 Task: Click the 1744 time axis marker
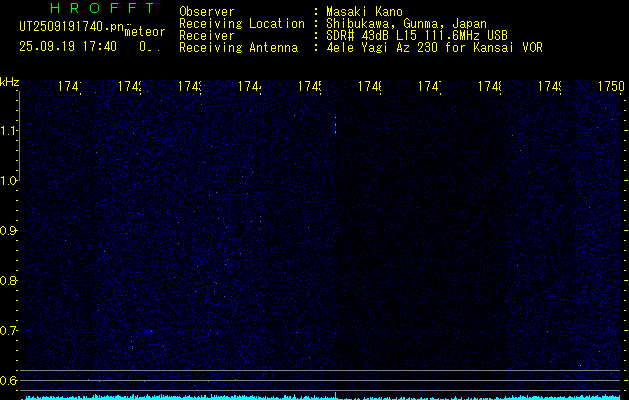250,86
